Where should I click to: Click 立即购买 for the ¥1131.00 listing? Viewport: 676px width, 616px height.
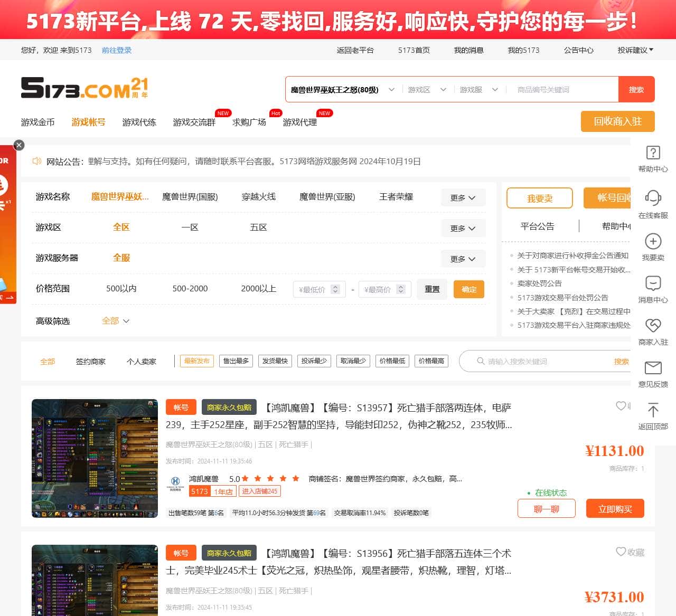point(615,509)
